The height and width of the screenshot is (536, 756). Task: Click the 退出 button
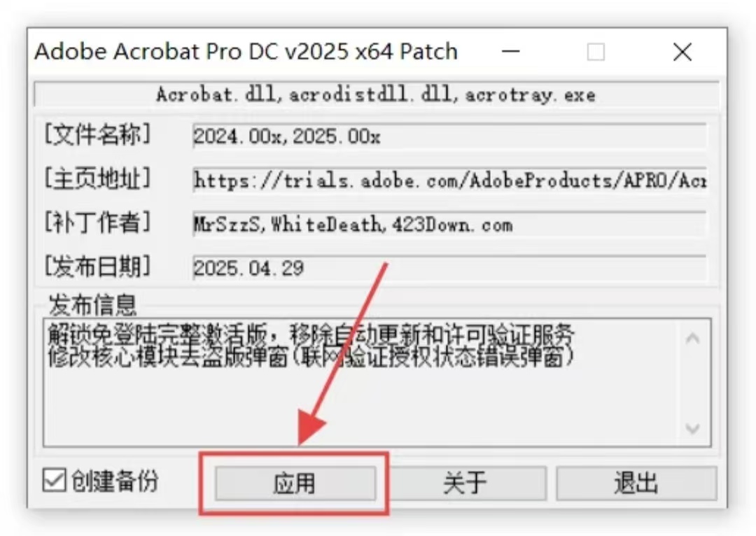coord(636,483)
